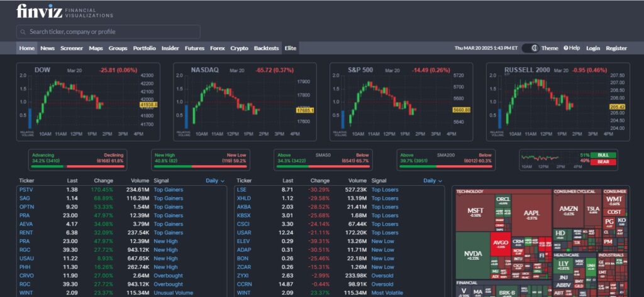Open ticker AEVA

click(x=25, y=224)
